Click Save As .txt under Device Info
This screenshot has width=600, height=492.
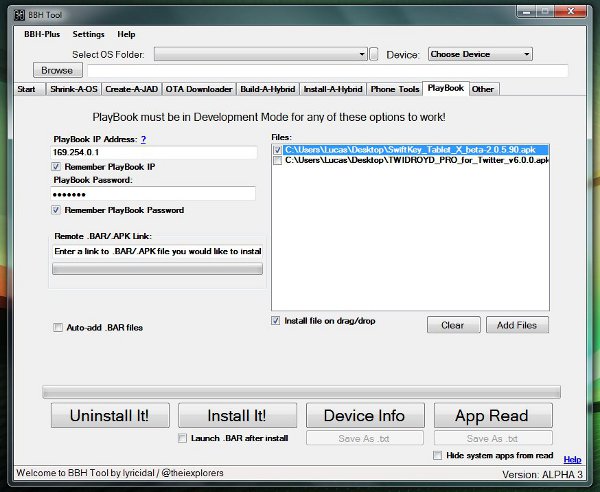click(365, 438)
